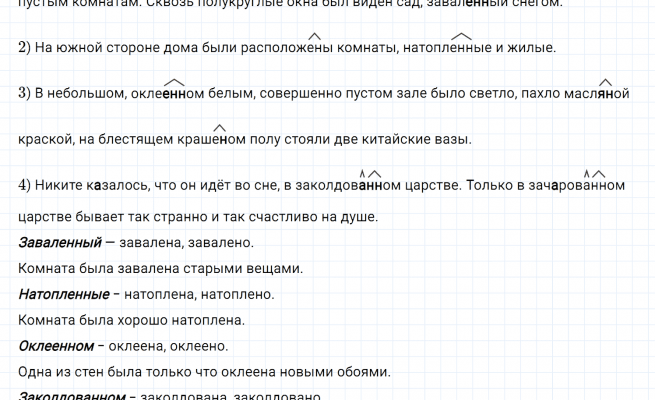The image size is (655, 400).
Task: Click the "3)" sentence number
Action: coord(26,94)
